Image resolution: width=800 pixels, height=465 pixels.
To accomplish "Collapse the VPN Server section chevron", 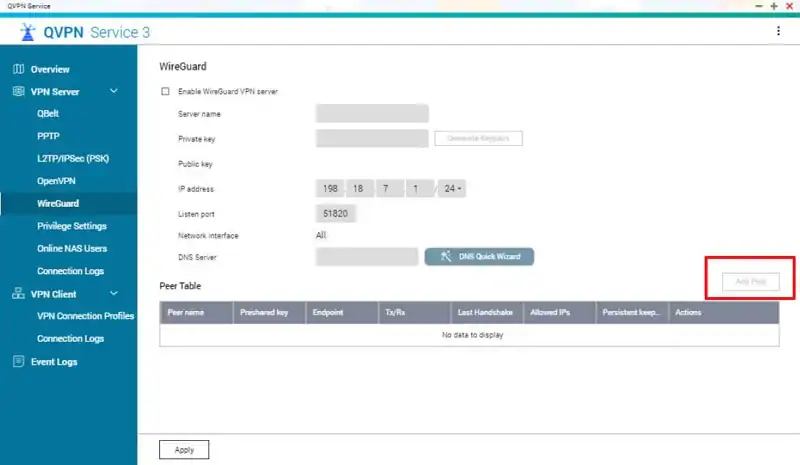I will (114, 91).
